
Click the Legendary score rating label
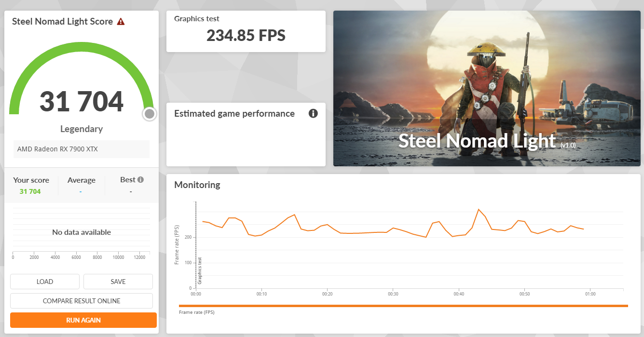click(x=81, y=129)
